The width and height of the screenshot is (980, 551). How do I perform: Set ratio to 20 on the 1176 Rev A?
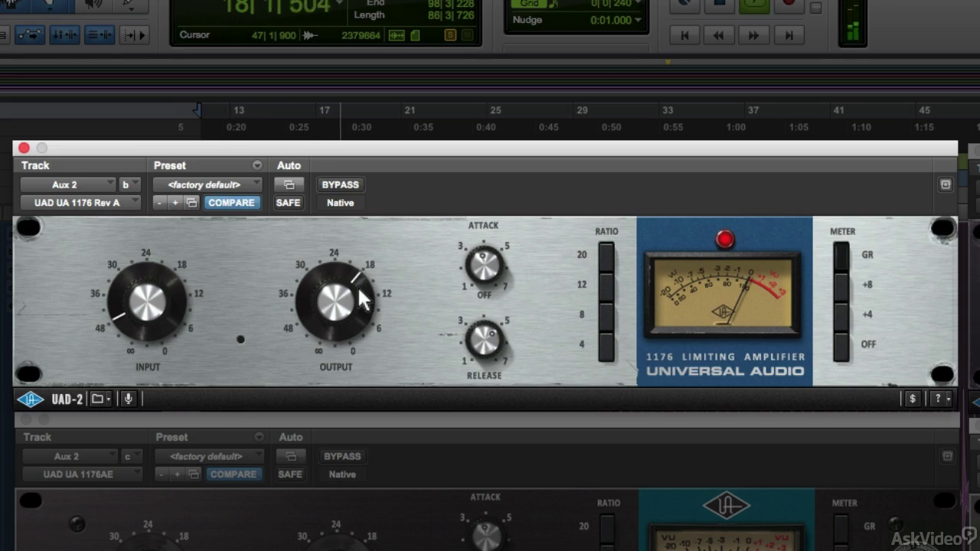[x=606, y=256]
